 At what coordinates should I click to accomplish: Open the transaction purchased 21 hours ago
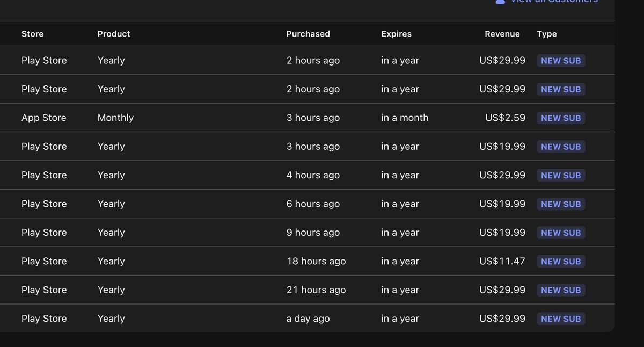point(307,290)
